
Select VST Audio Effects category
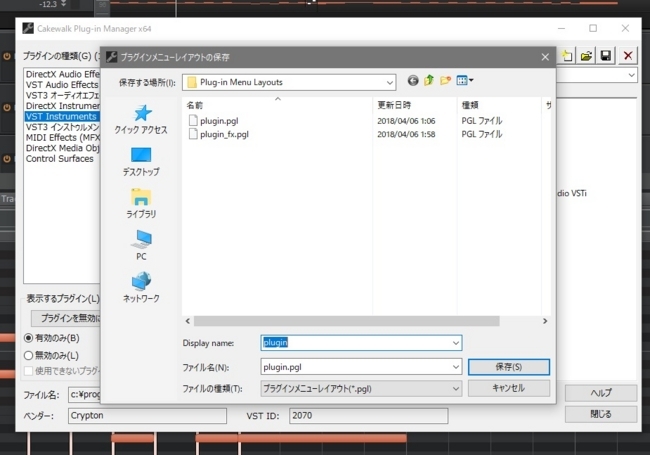pyautogui.click(x=62, y=85)
